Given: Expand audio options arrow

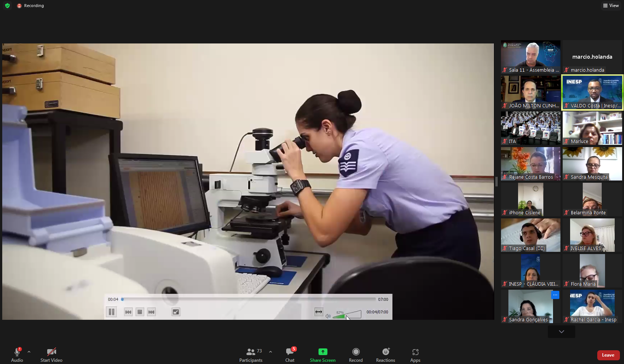Looking at the screenshot, I should click(29, 352).
